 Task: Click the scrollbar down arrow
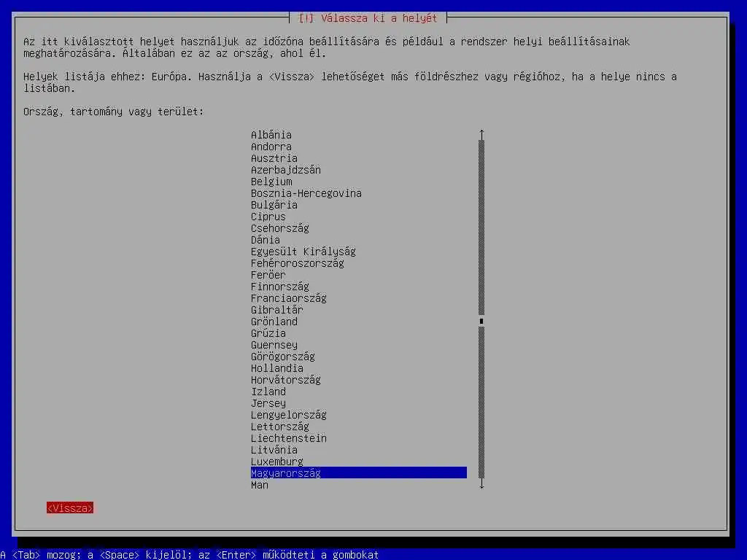pyautogui.click(x=481, y=484)
